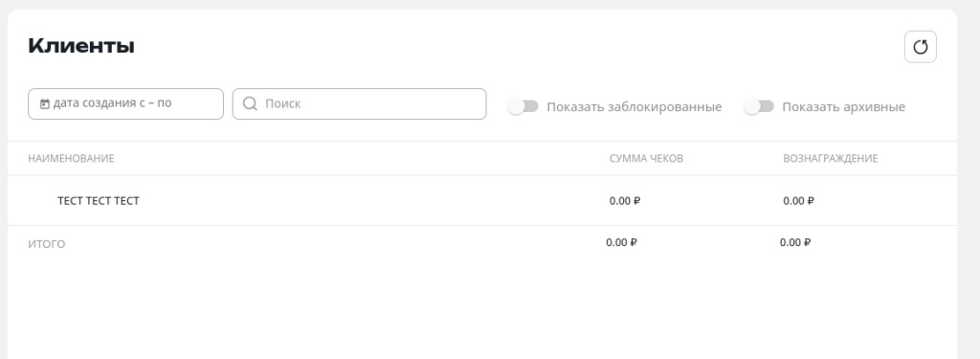Focus the Поиск search field
This screenshot has width=980, height=359.
[360, 103]
